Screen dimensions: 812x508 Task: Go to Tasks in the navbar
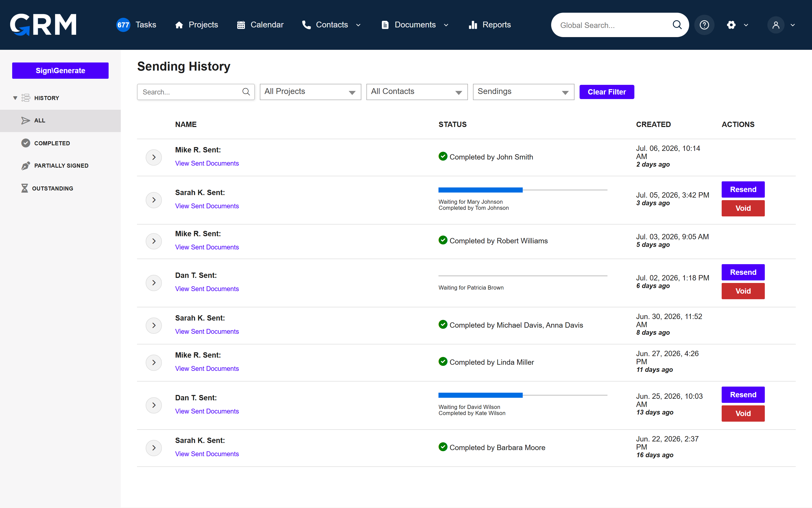tap(146, 25)
